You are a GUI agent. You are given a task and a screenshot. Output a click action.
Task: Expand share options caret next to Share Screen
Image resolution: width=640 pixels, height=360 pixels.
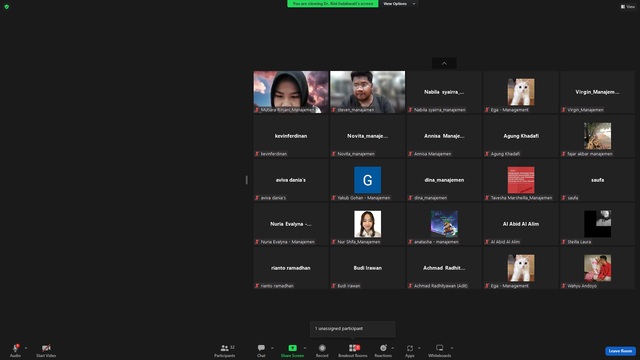304,348
